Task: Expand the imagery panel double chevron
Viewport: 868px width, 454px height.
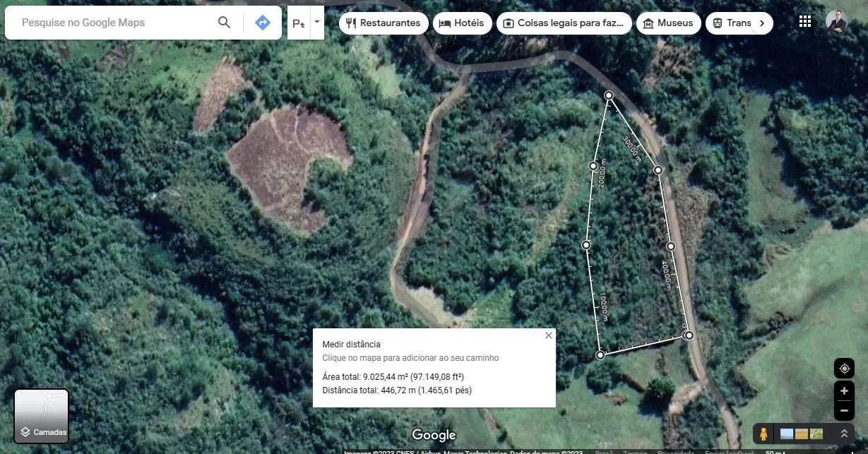Action: pos(844,434)
